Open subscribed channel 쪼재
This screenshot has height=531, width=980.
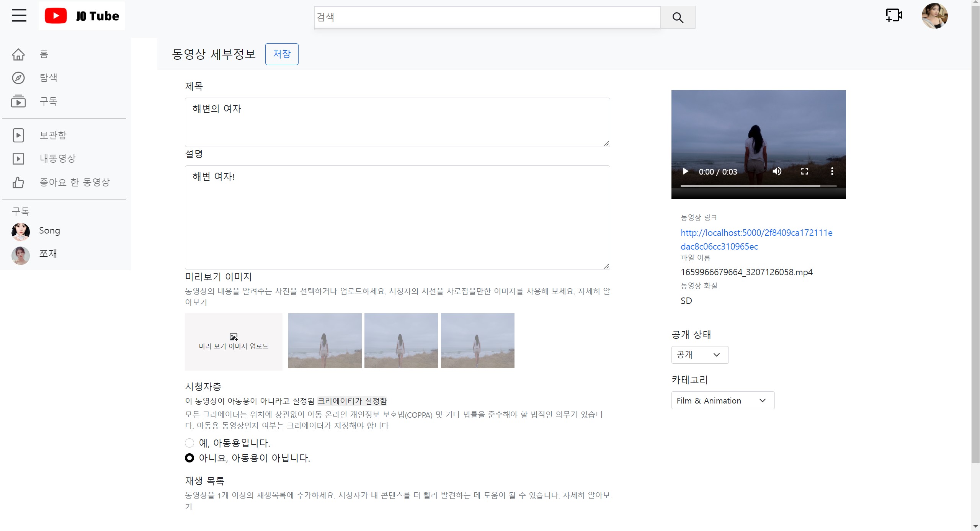pos(48,253)
